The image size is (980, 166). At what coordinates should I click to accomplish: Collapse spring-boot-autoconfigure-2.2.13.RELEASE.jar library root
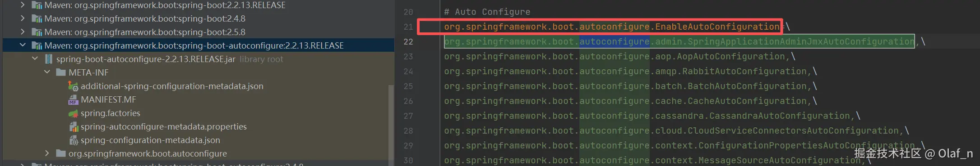pos(35,59)
